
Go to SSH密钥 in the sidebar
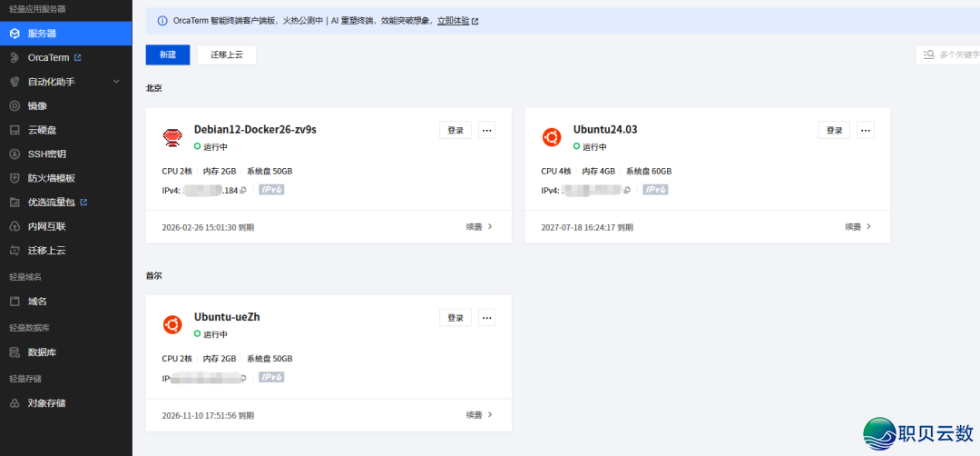tap(46, 154)
